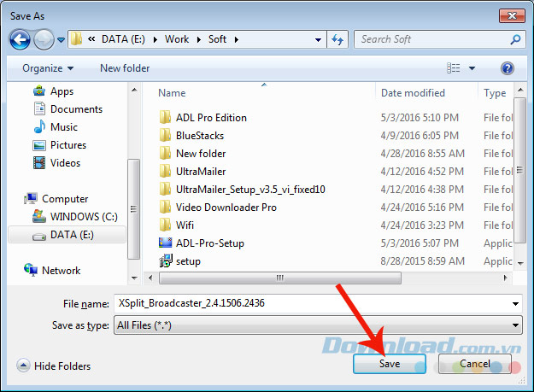This screenshot has width=534, height=392.
Task: Select the Wifi folder
Action: point(185,225)
